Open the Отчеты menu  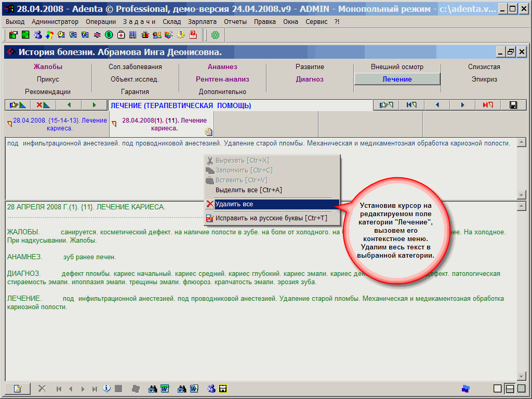235,22
